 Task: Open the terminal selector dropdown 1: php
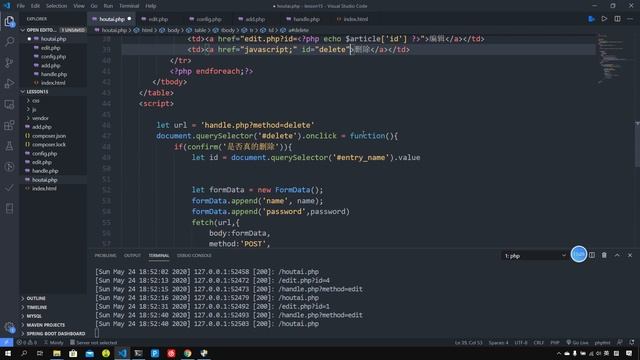click(535, 256)
